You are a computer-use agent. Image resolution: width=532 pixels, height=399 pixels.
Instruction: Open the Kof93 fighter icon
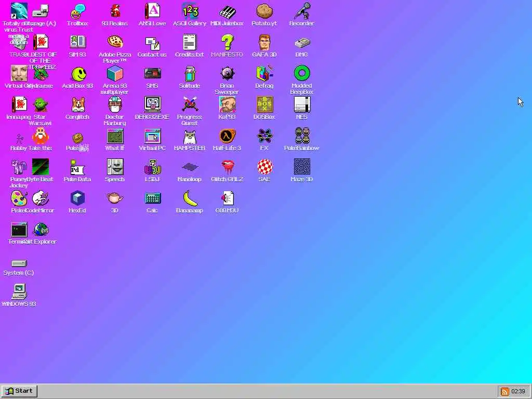point(227,104)
